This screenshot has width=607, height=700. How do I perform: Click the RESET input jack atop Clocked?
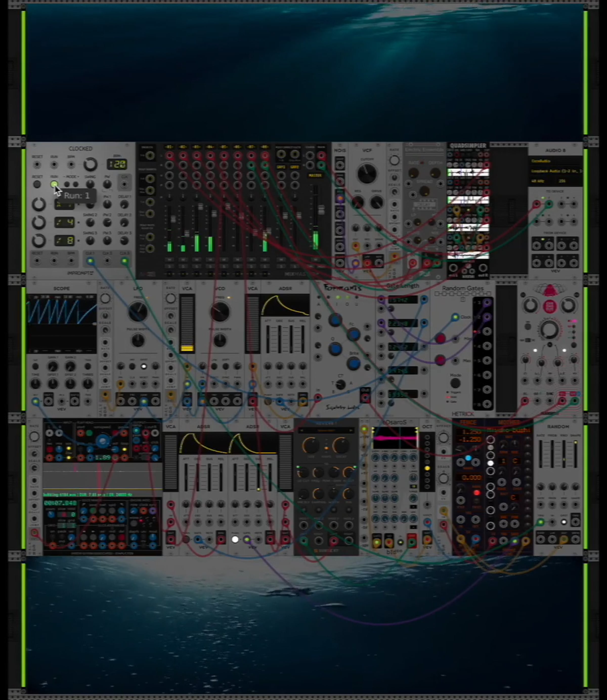[37, 165]
